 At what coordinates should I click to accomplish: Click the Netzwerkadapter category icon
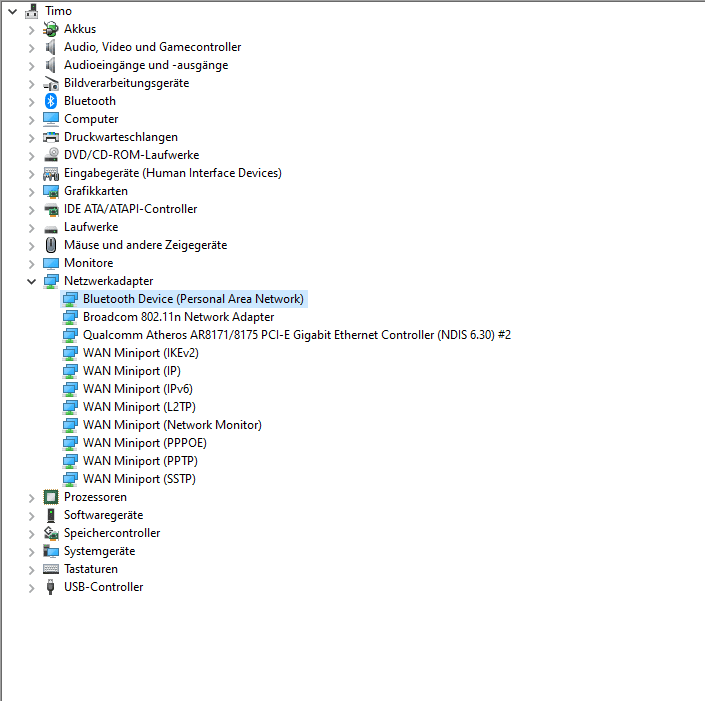51,281
